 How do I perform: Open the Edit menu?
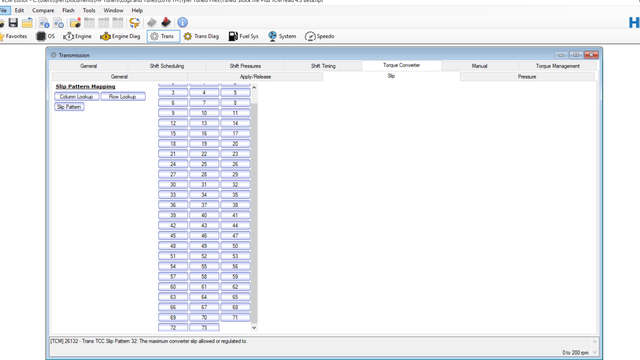19,10
